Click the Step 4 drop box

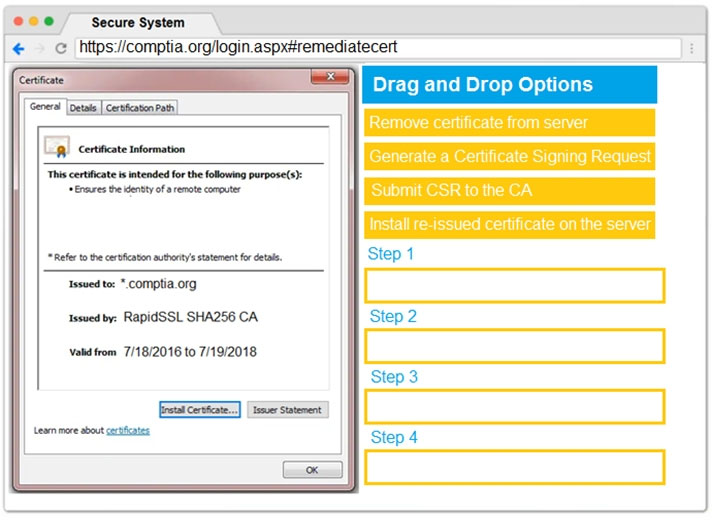(x=515, y=467)
